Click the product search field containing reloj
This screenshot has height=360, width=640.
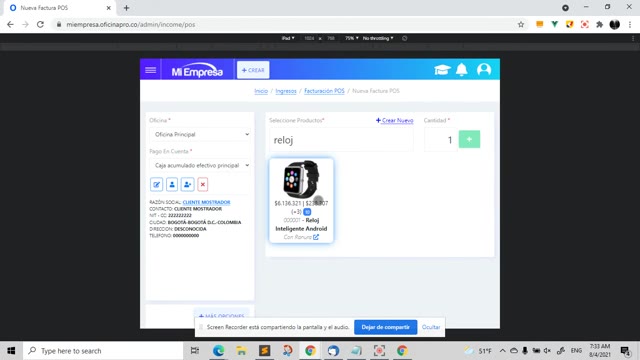pos(341,140)
